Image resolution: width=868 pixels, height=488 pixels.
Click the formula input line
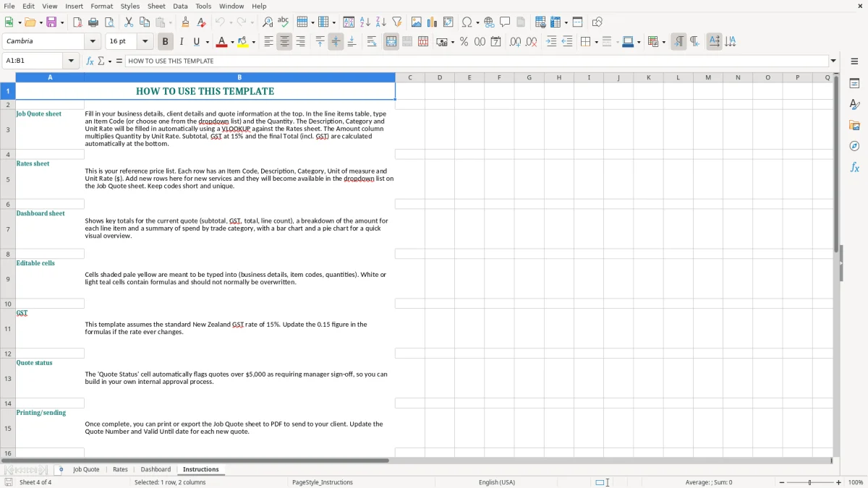click(x=476, y=61)
